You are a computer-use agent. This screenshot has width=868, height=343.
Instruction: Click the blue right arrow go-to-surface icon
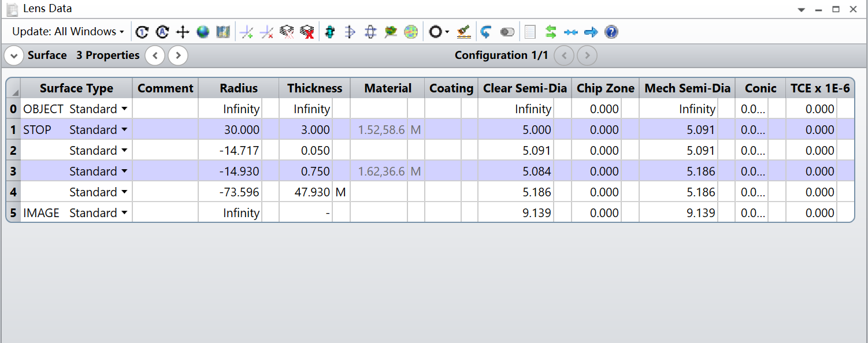(x=591, y=32)
